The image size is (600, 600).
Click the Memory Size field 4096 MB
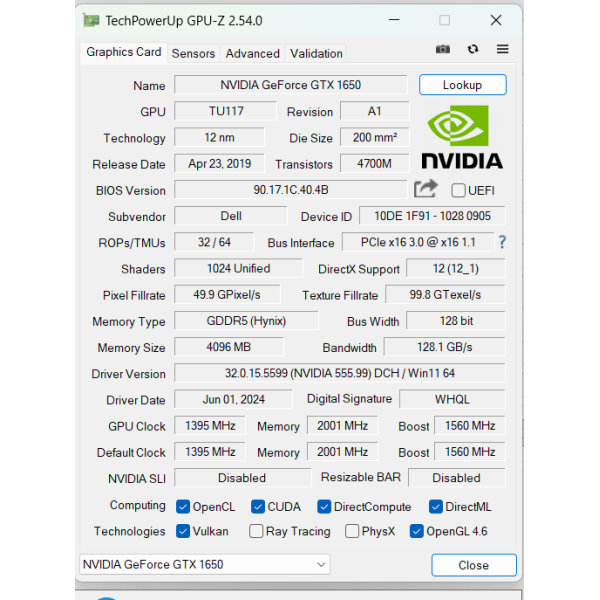click(229, 347)
